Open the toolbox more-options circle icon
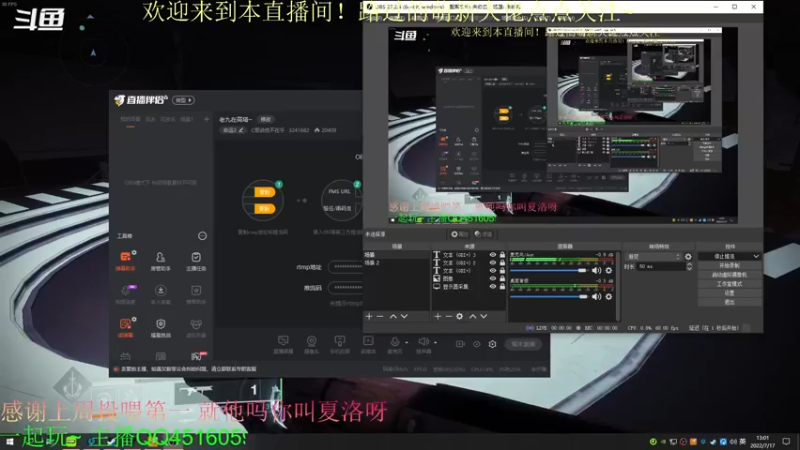 203,236
